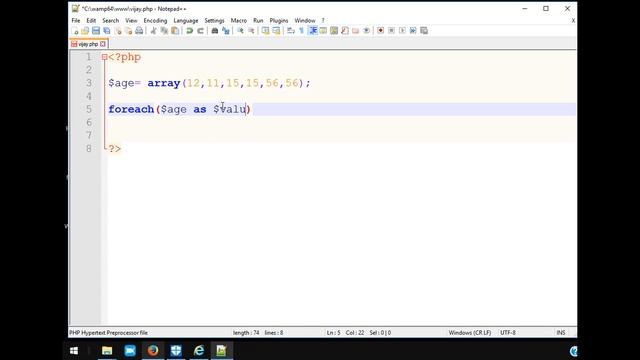The height and width of the screenshot is (360, 640).
Task: Click the Print toolbar icon
Action: [x=139, y=31]
